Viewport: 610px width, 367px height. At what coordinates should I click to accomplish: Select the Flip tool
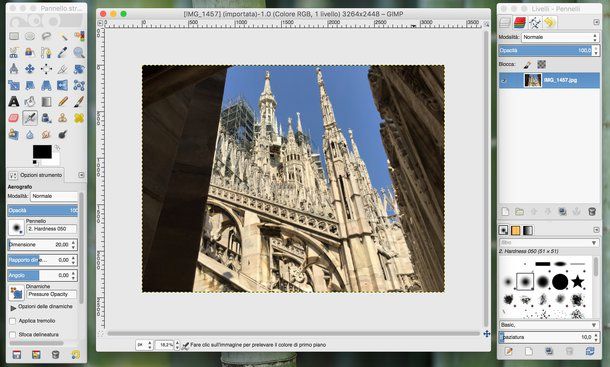point(63,85)
